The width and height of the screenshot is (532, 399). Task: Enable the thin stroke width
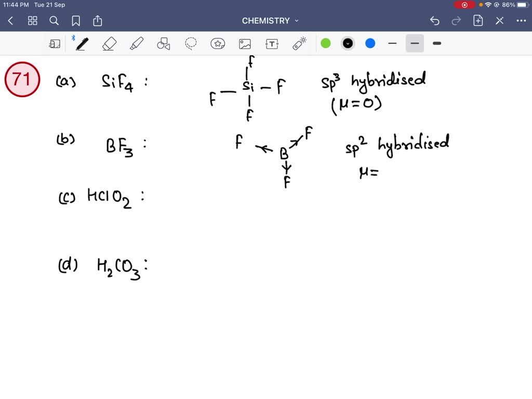coord(392,43)
